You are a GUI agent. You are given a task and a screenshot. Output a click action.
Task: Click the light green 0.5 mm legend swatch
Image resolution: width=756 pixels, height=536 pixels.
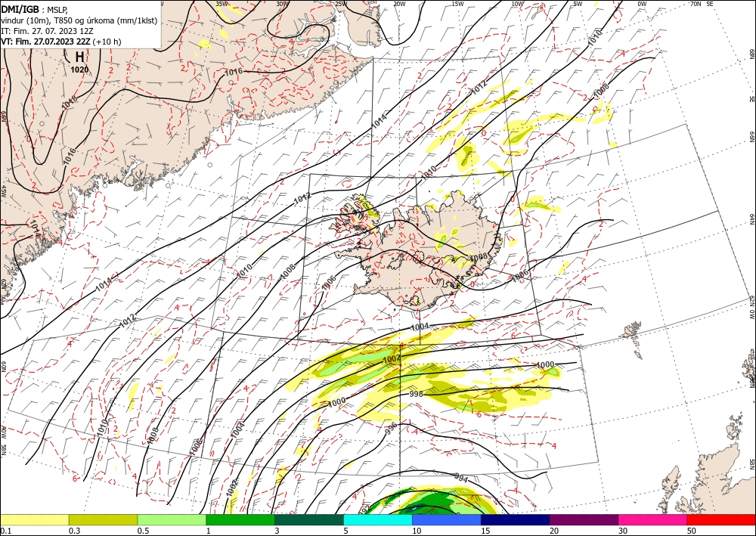172,519
